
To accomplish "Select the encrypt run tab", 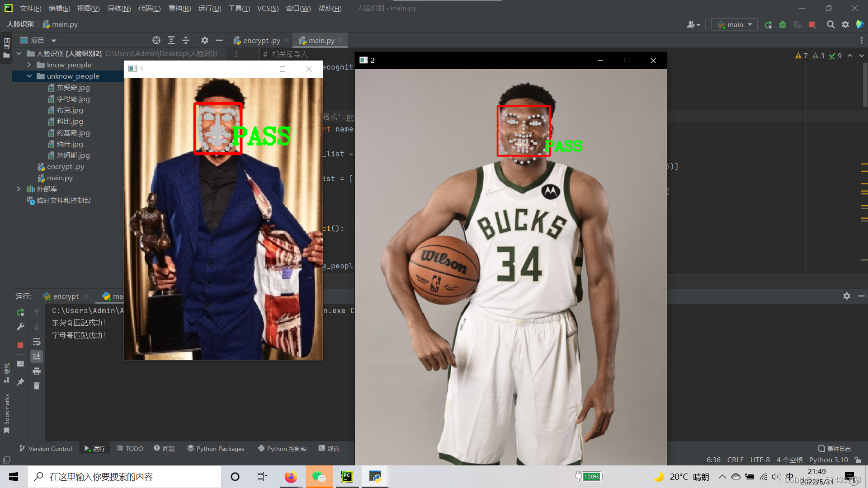I will pyautogui.click(x=66, y=296).
